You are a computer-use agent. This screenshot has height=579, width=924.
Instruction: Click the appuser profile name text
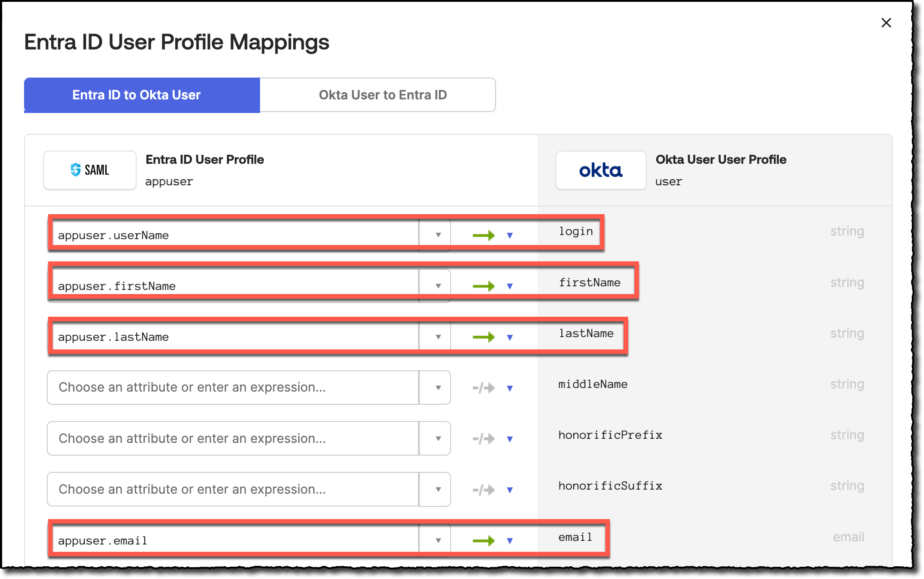[169, 182]
